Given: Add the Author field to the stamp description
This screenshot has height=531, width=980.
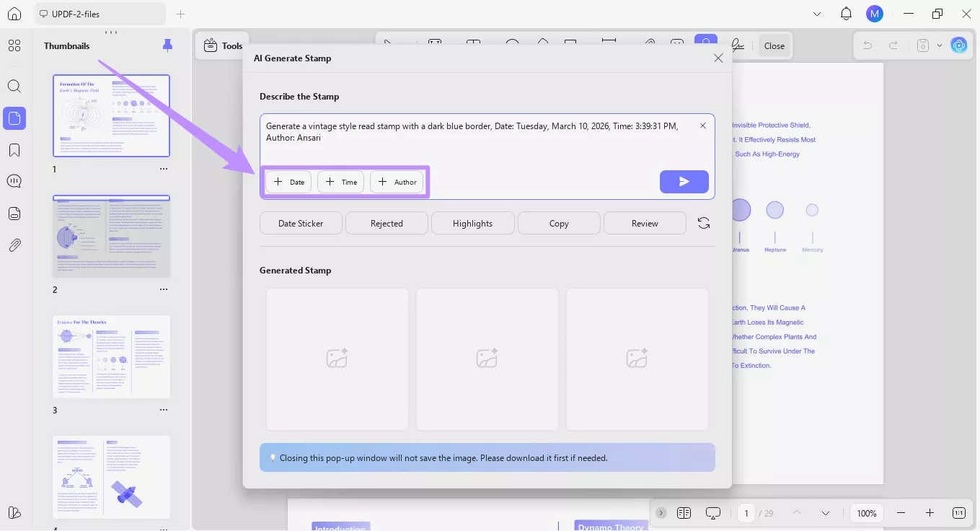Looking at the screenshot, I should pyautogui.click(x=397, y=182).
